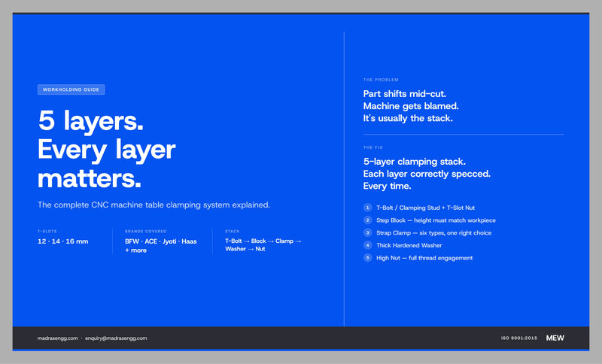Select the subtitle about CNC machine table clamping
The width and height of the screenshot is (602, 364).
click(x=154, y=205)
